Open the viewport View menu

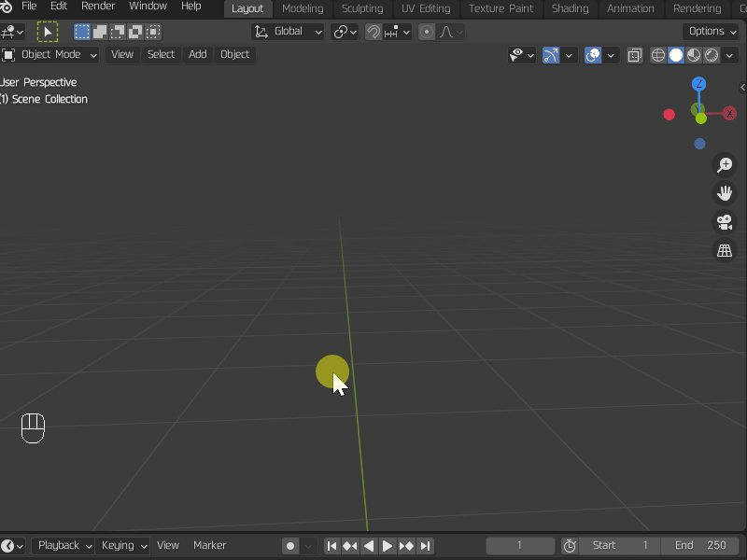(x=122, y=54)
